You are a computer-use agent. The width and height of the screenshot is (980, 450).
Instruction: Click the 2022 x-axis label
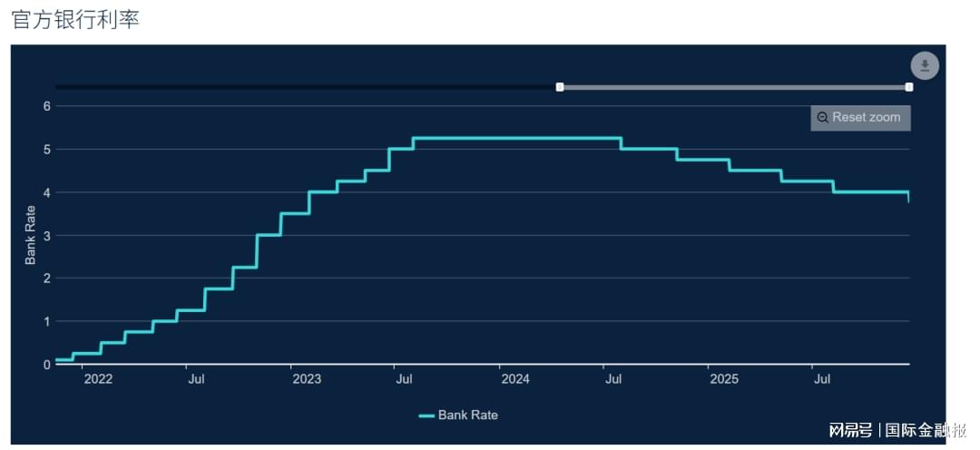pos(98,379)
